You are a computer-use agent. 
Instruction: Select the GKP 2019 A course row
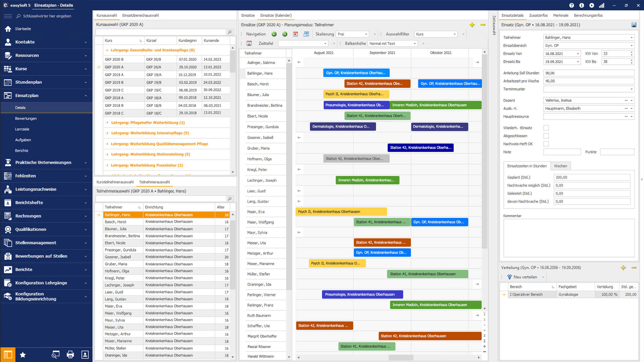(167, 75)
